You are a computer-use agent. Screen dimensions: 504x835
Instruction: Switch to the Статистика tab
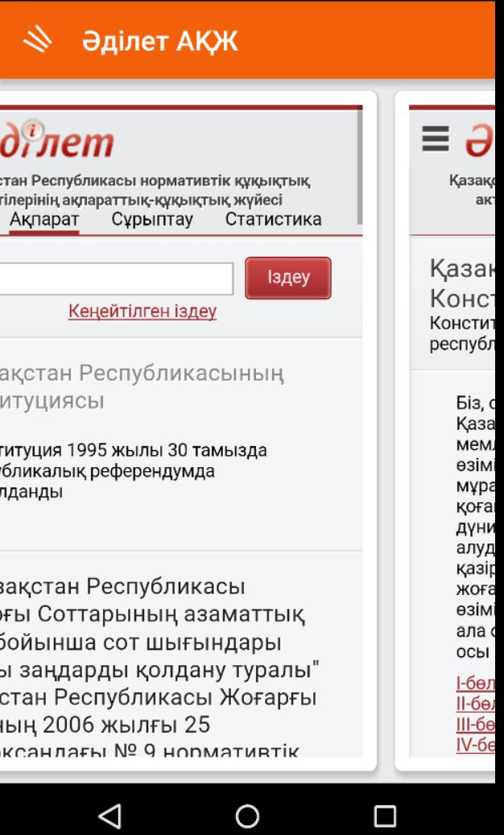[x=273, y=220]
